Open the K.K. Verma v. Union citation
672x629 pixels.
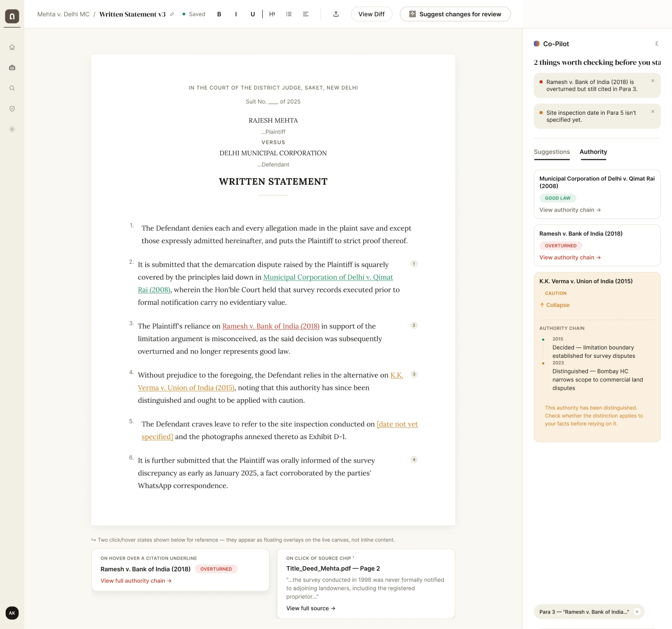(186, 388)
